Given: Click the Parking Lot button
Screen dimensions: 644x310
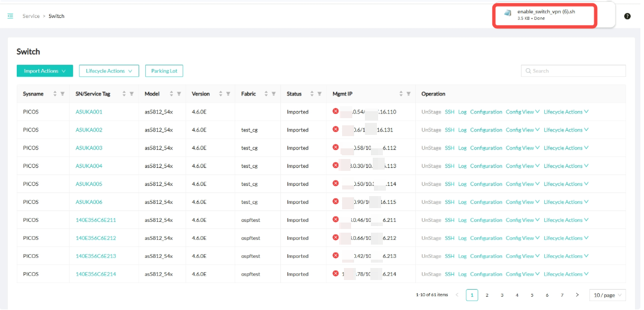Looking at the screenshot, I should (164, 71).
